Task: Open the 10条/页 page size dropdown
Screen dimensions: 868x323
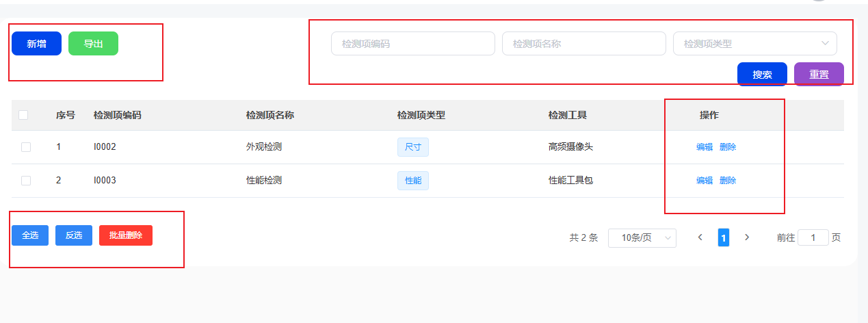Action: click(642, 238)
